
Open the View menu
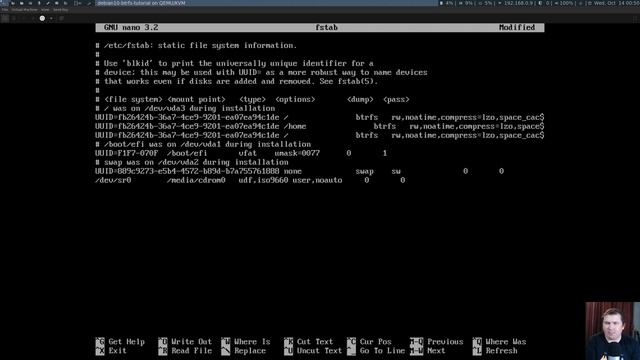click(x=45, y=10)
